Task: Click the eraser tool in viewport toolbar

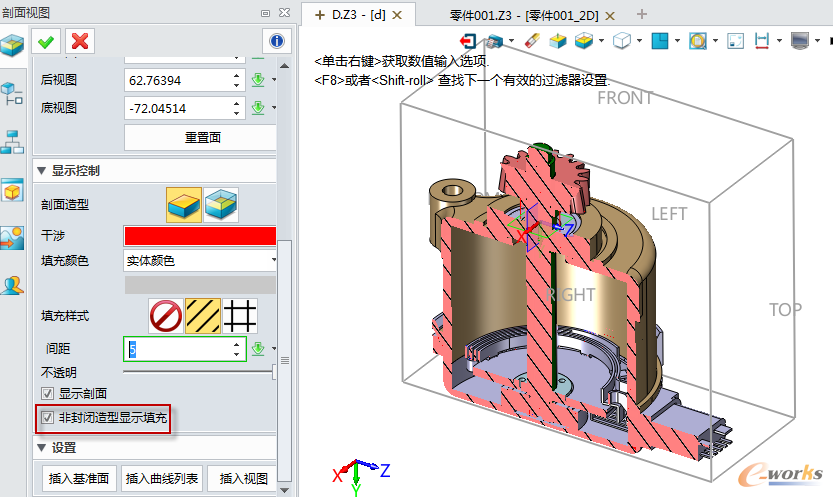Action: [531, 41]
